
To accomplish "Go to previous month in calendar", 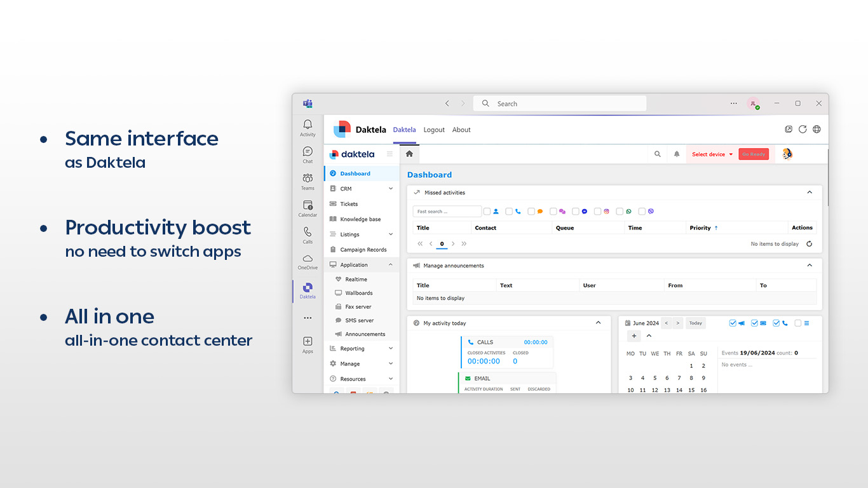I will point(667,323).
